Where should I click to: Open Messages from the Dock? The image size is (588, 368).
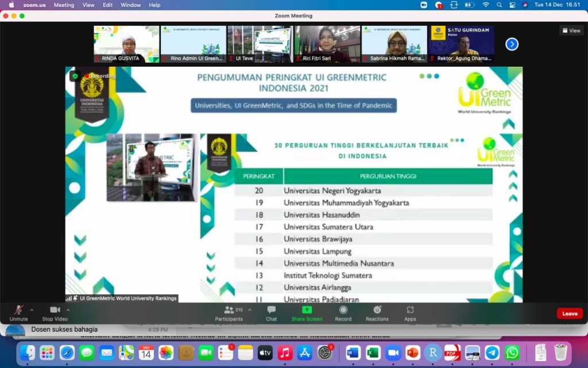click(87, 353)
